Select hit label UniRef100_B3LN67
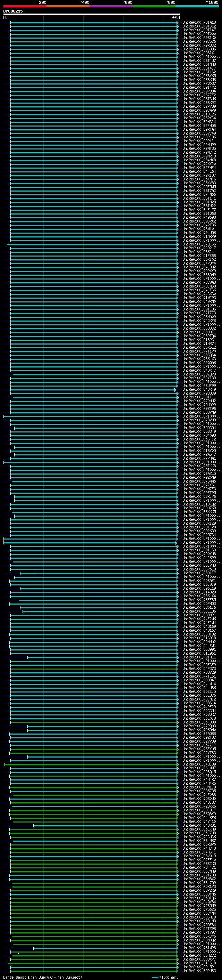 (199, 840)
